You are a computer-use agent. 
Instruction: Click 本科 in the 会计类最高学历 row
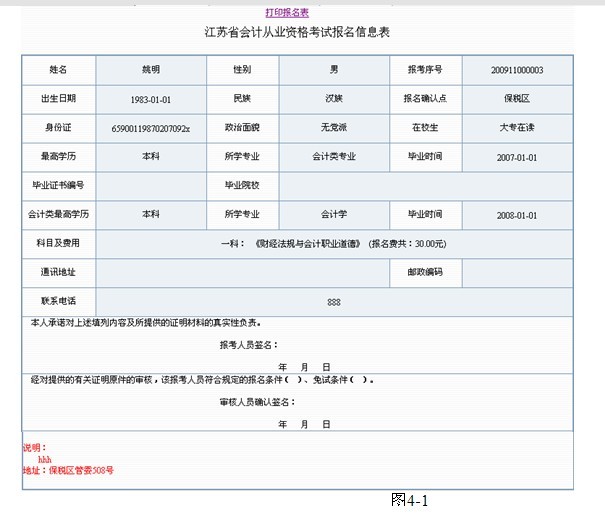click(151, 214)
